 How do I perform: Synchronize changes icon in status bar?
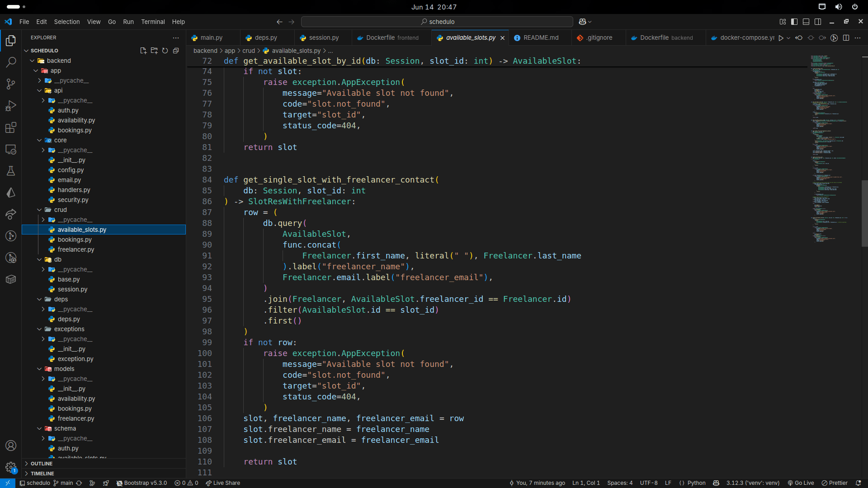[79, 483]
